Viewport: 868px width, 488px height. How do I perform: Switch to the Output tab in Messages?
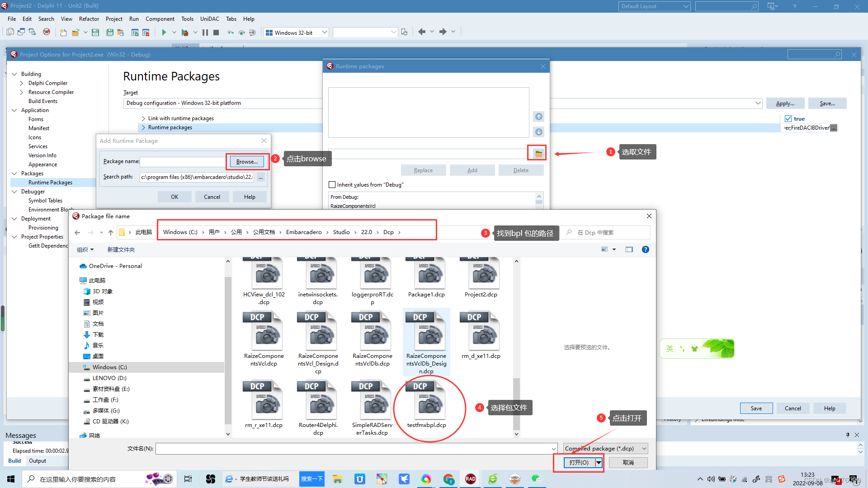tap(38, 461)
